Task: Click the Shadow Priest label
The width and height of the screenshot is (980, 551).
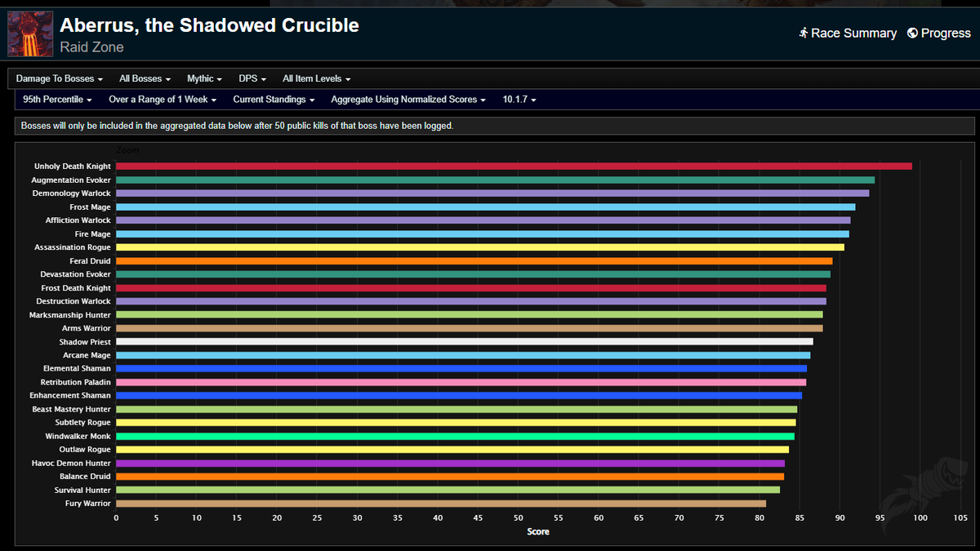Action: [85, 342]
